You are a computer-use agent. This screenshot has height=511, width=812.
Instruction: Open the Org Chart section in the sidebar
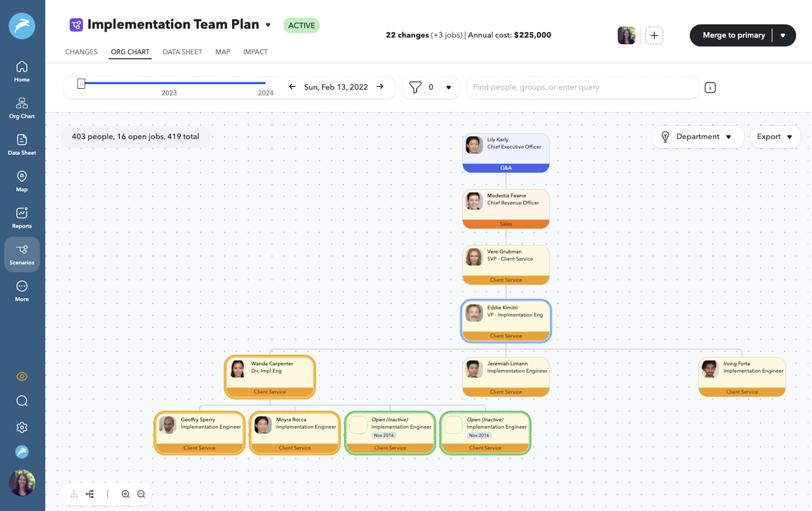point(21,107)
